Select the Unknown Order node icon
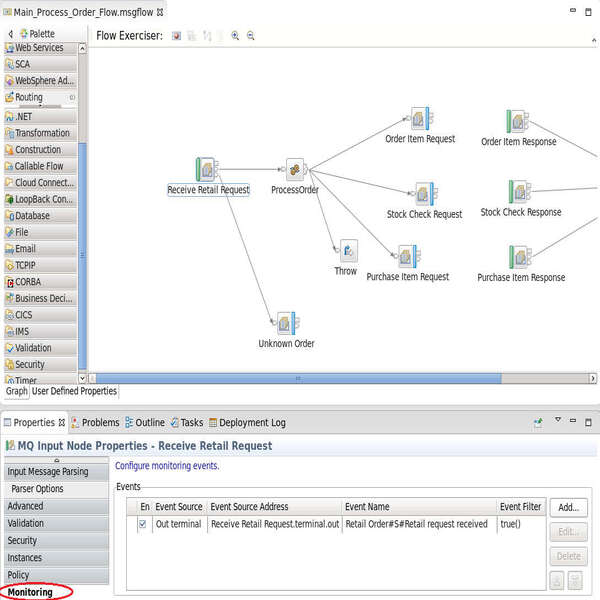Image resolution: width=600 pixels, height=600 pixels. coord(287,323)
